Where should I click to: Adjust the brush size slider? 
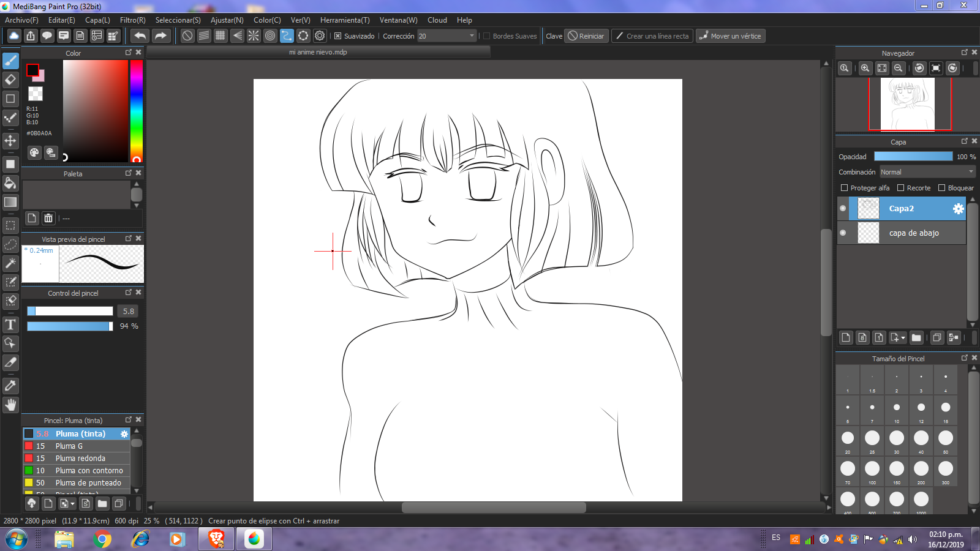click(x=70, y=311)
